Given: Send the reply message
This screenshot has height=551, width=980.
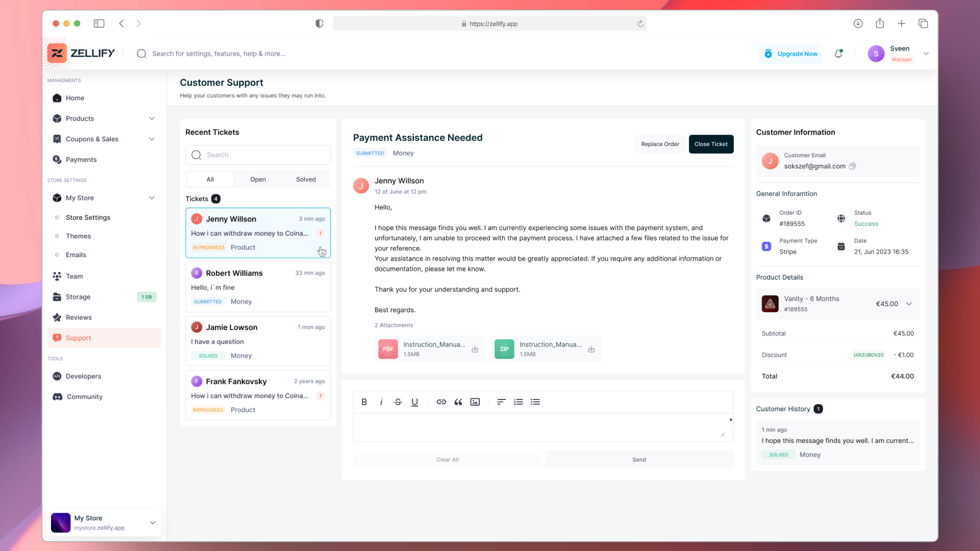Looking at the screenshot, I should (639, 460).
